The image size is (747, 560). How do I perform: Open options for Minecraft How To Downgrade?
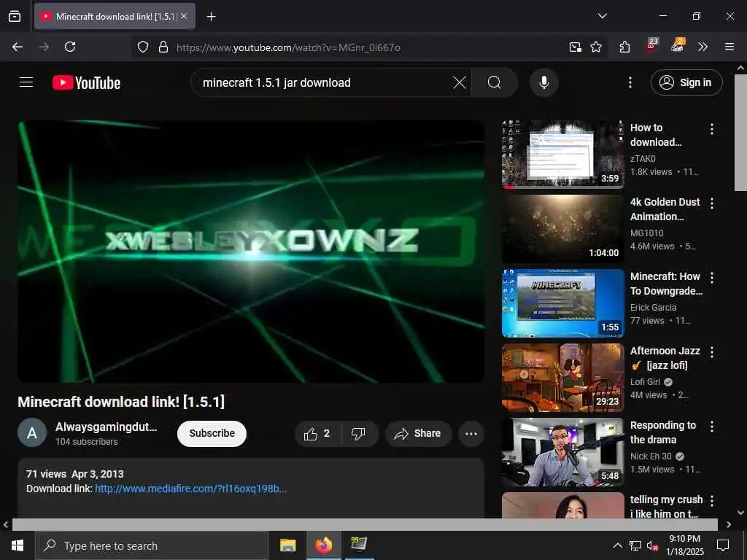(712, 278)
